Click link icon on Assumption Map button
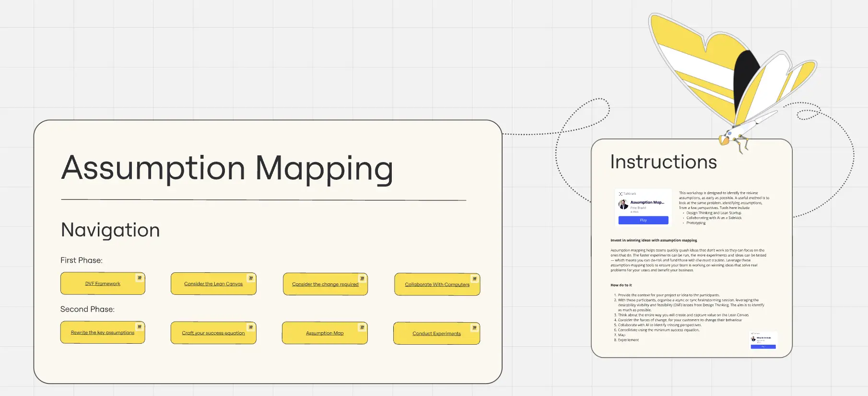Screen dimensions: 868x396 [x=362, y=327]
